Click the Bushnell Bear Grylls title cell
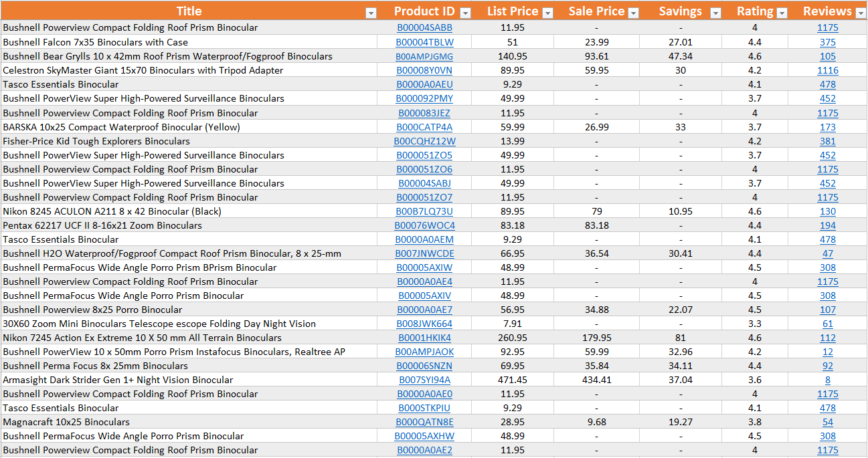Viewport: 868px width, 458px height. click(x=190, y=56)
